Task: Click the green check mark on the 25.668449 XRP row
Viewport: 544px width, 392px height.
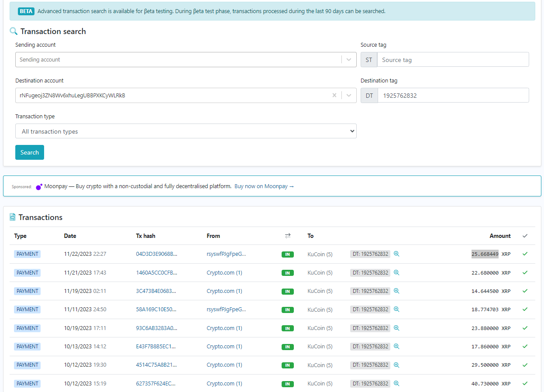Action: [x=525, y=254]
